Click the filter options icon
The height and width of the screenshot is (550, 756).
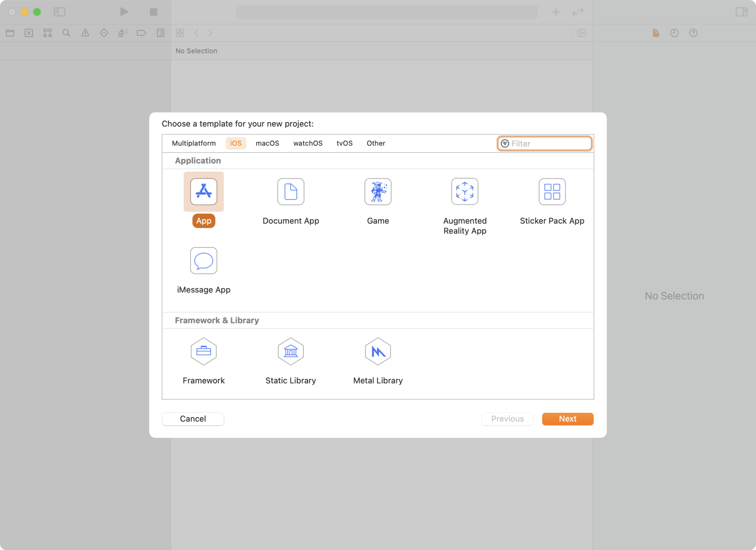point(505,143)
